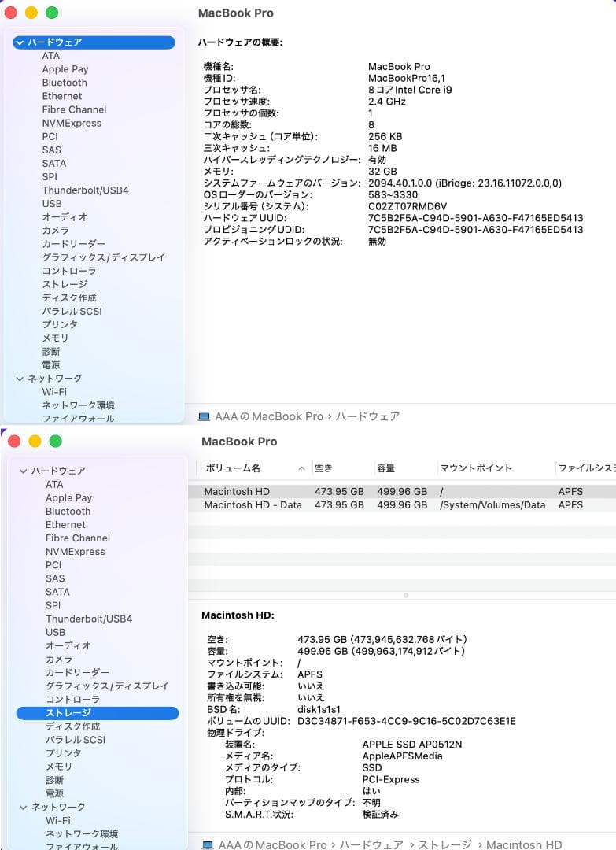Image resolution: width=616 pixels, height=850 pixels.
Task: Open Thunderbolt/USB4 in storage window sidebar
Action: tap(88, 619)
